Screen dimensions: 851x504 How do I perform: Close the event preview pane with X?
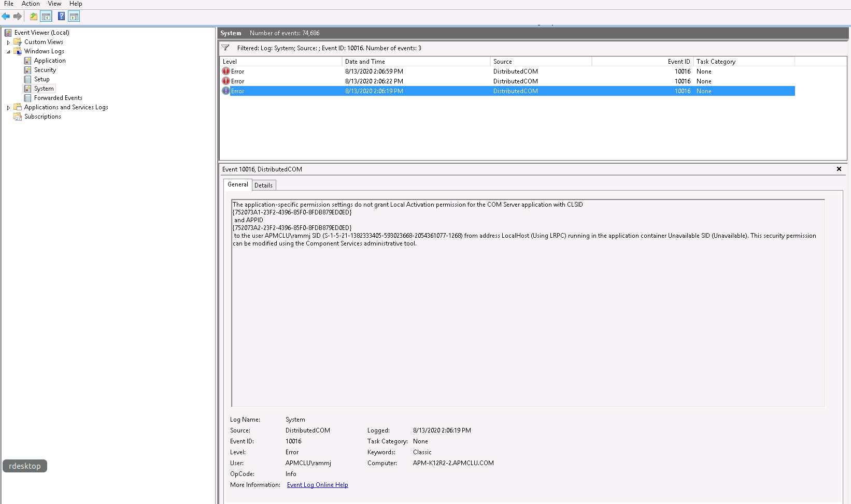click(839, 169)
